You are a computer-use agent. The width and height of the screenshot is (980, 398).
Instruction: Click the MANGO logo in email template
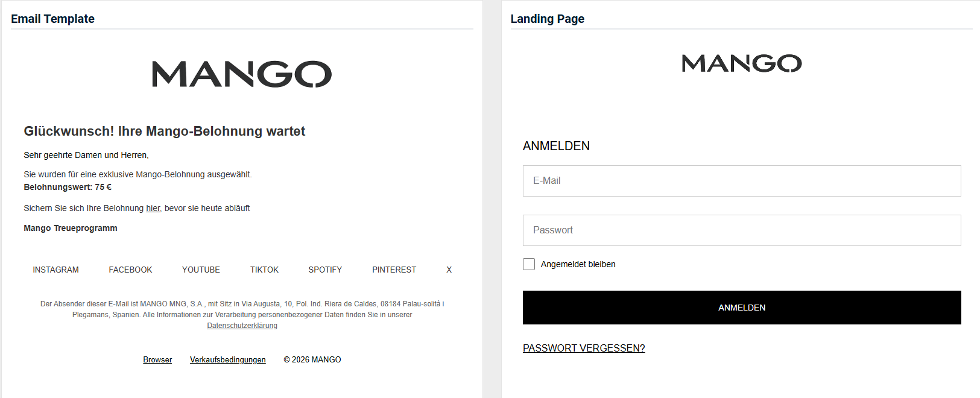coord(242,74)
